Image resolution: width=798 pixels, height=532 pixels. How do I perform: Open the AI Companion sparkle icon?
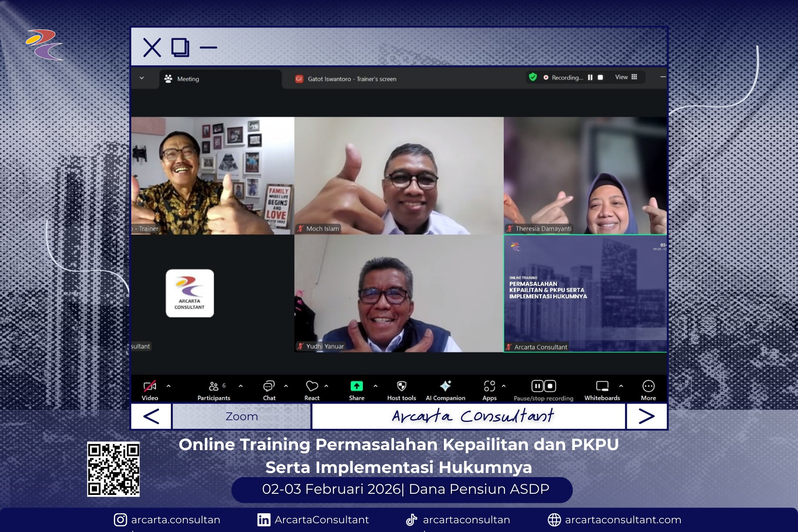pyautogui.click(x=445, y=386)
